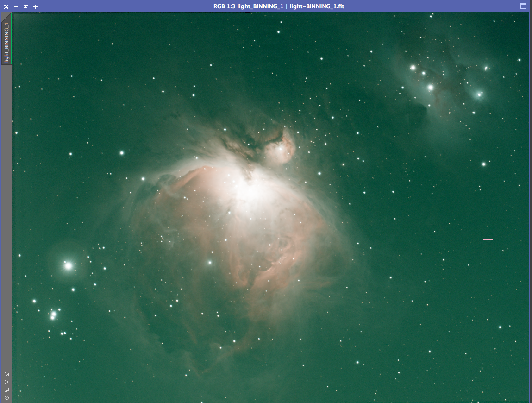
Task: Click the small round nebula above main core
Action: coord(281,148)
